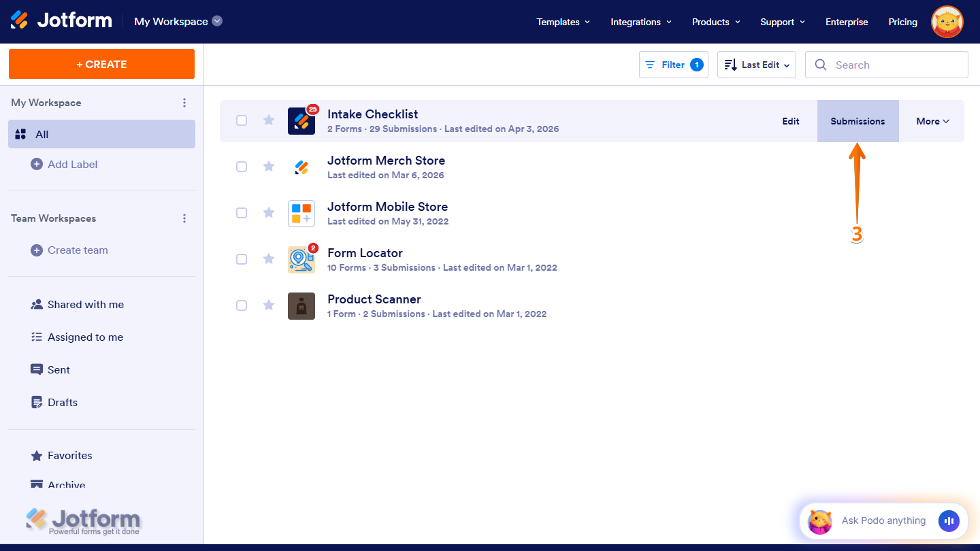Click the CREATE button
980x551 pixels.
click(x=101, y=63)
